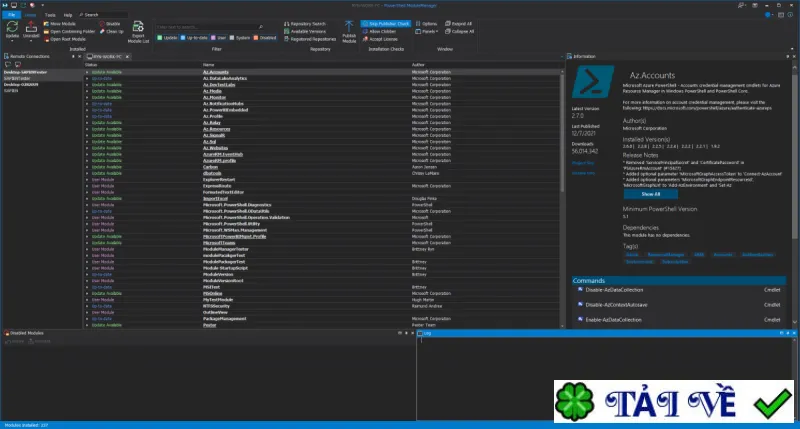Open the dropdown arrow under Update

pyautogui.click(x=12, y=40)
